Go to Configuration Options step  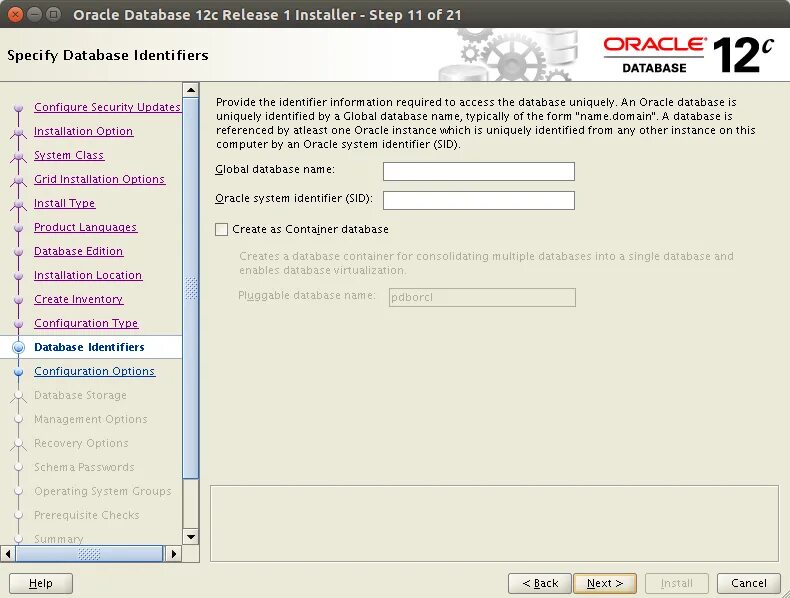(x=95, y=371)
